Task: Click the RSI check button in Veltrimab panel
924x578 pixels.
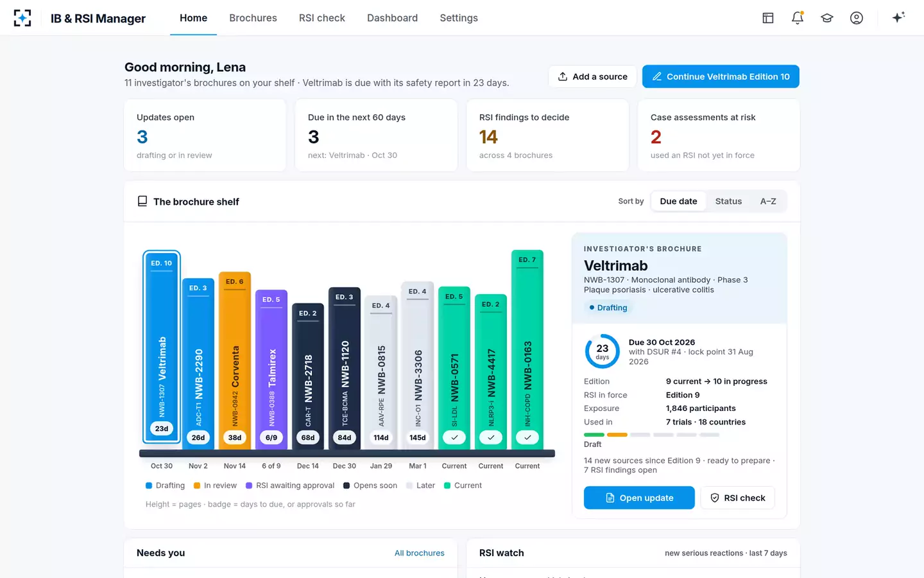Action: (737, 498)
